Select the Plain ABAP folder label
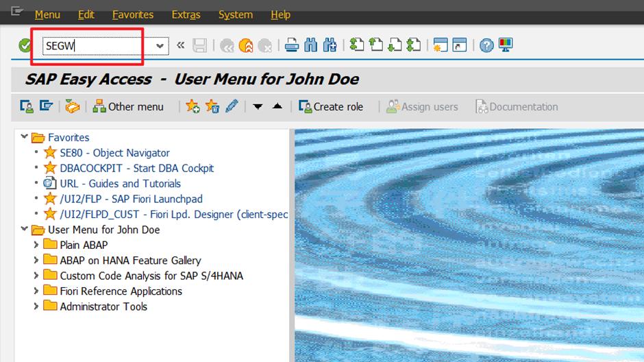Image resolution: width=644 pixels, height=362 pixels. pyautogui.click(x=84, y=245)
